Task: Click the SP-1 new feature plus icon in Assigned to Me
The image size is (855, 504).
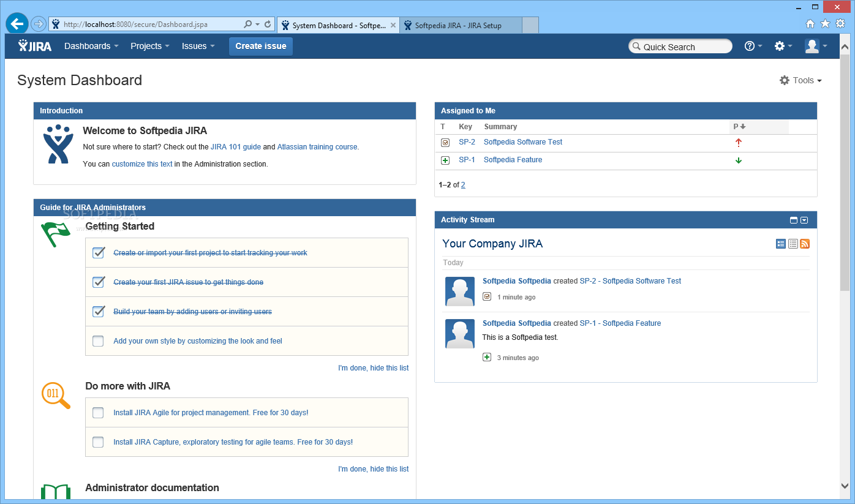Action: coord(445,160)
